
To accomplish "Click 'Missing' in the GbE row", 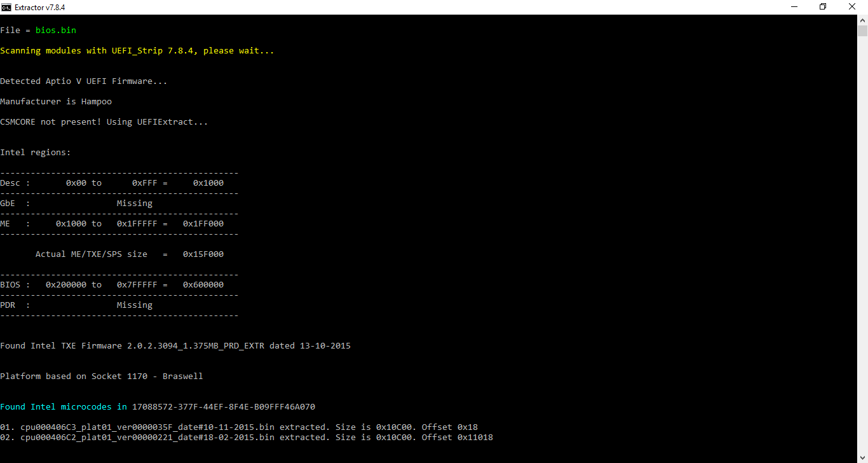I will click(135, 203).
